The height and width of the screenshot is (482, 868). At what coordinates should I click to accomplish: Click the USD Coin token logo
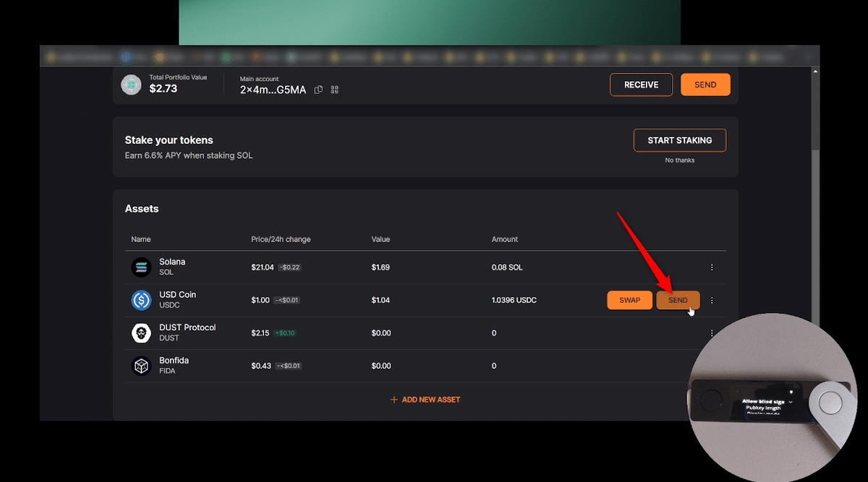click(x=141, y=300)
